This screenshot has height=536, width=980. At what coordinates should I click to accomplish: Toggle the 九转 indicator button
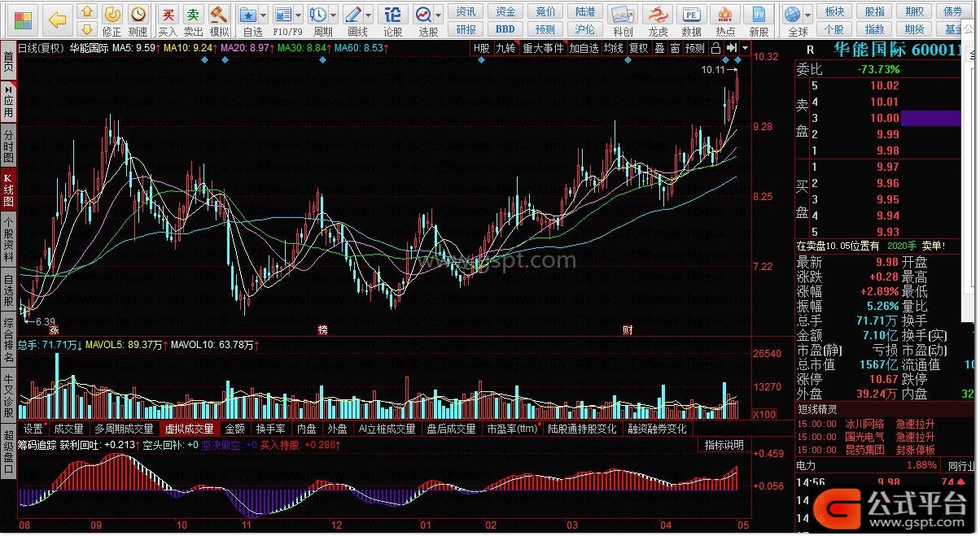[506, 48]
